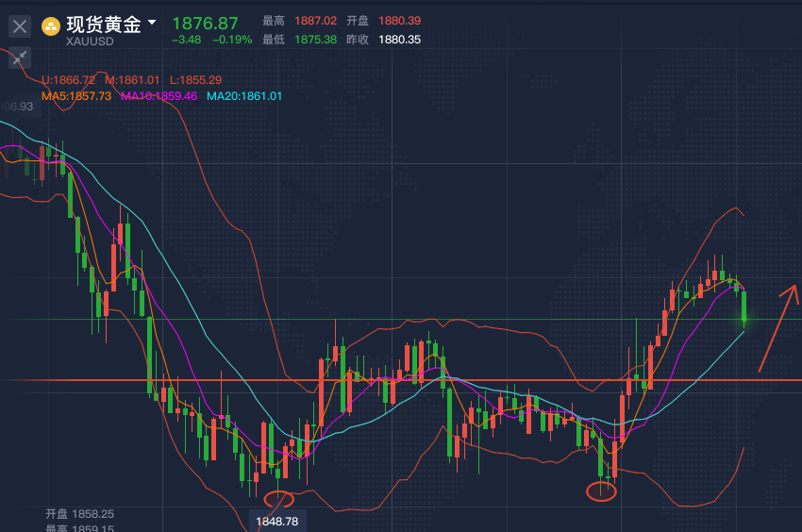Click the XAUUSD ticker symbol
This screenshot has width=802, height=532.
pos(90,42)
